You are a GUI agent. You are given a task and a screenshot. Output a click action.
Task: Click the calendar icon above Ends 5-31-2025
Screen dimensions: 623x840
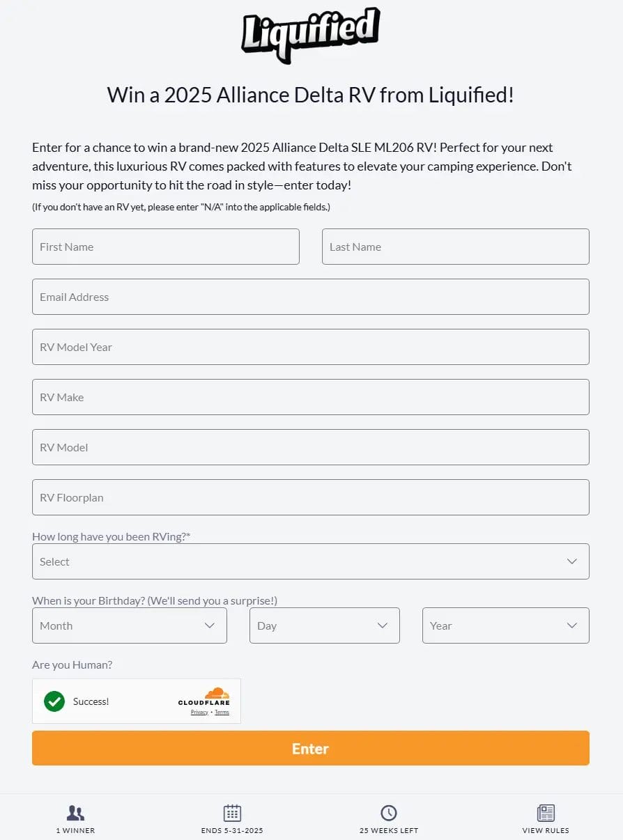pyautogui.click(x=232, y=811)
